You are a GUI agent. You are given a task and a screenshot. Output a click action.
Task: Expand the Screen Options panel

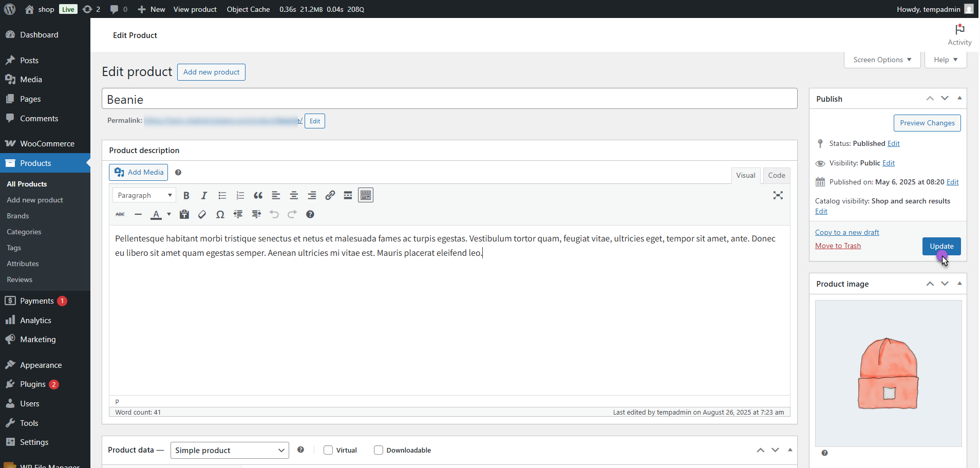point(882,60)
